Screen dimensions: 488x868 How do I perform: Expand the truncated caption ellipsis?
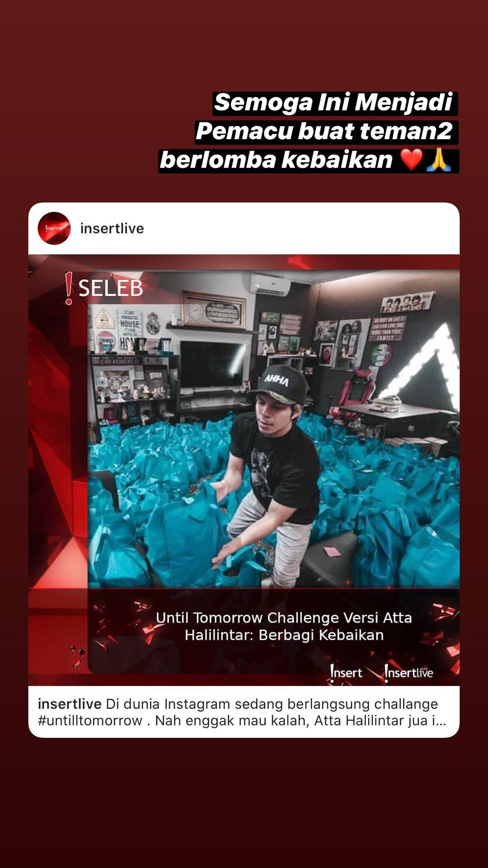coord(439,720)
